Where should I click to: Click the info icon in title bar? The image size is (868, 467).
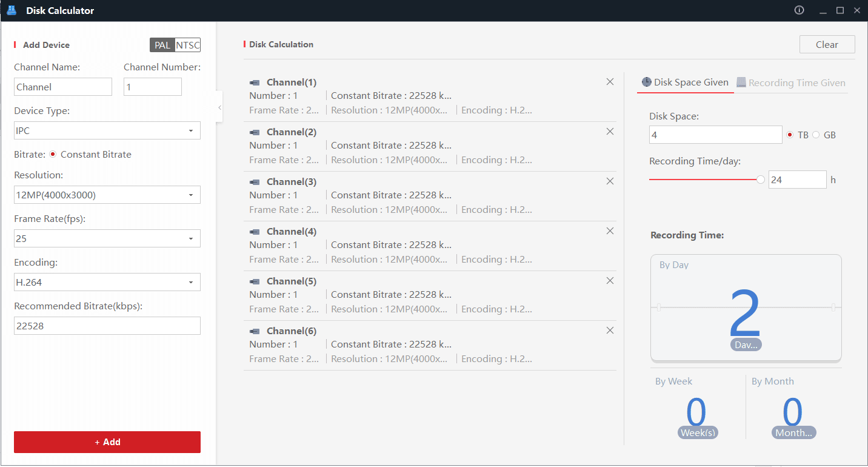coord(799,10)
